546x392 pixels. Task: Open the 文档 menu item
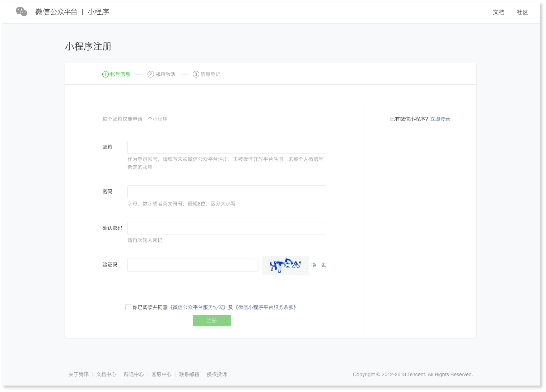coord(499,12)
